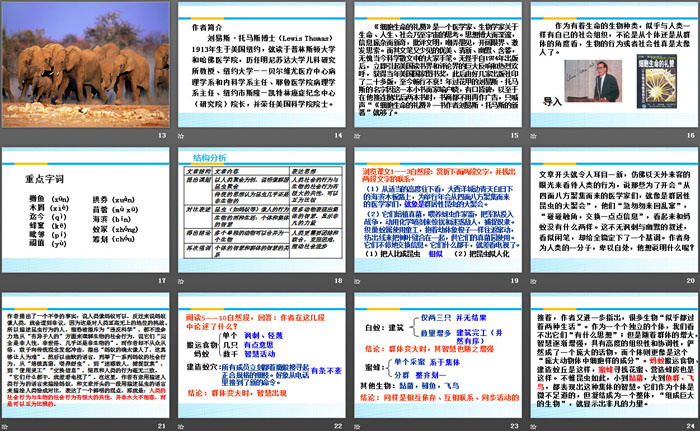Click the animation star icon under slide 23
The width and height of the screenshot is (700, 431).
(357, 427)
